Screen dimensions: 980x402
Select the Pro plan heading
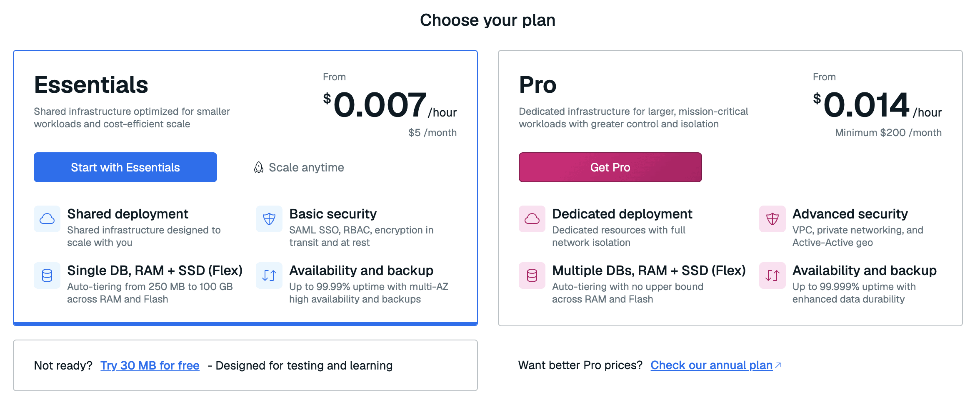[x=537, y=85]
